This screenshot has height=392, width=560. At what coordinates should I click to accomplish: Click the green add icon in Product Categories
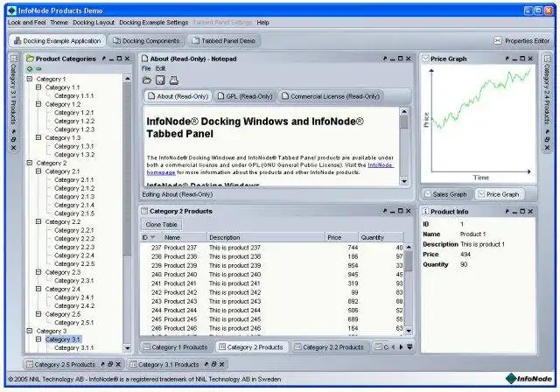30,68
